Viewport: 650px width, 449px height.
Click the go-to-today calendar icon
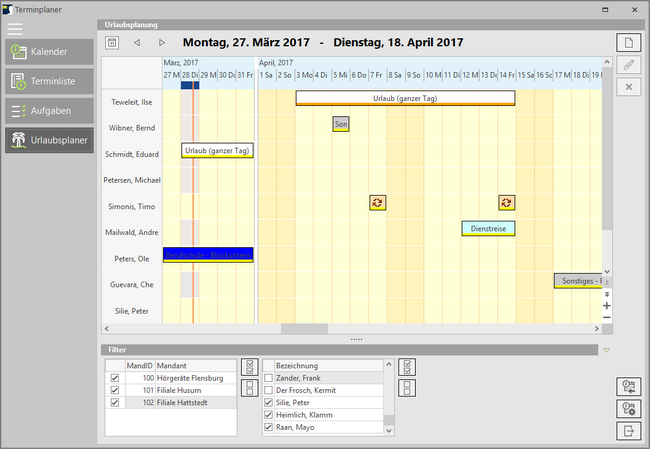click(x=112, y=43)
